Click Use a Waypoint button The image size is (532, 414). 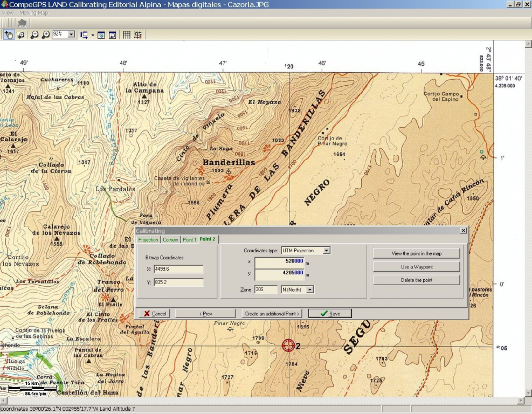(x=416, y=267)
